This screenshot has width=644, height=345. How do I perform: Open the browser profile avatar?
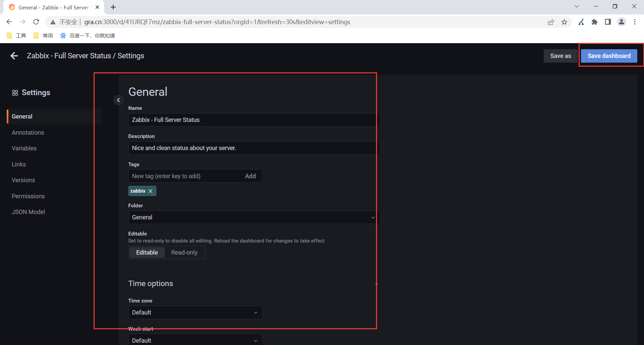(x=622, y=22)
